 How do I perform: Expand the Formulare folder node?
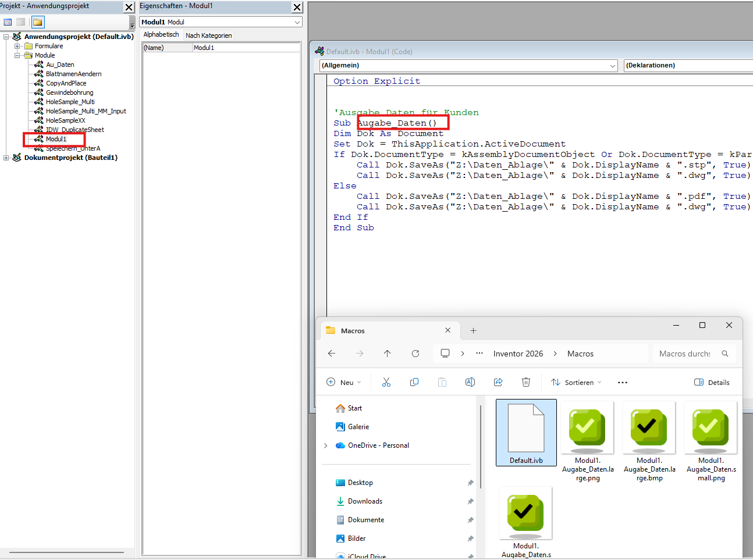[17, 46]
